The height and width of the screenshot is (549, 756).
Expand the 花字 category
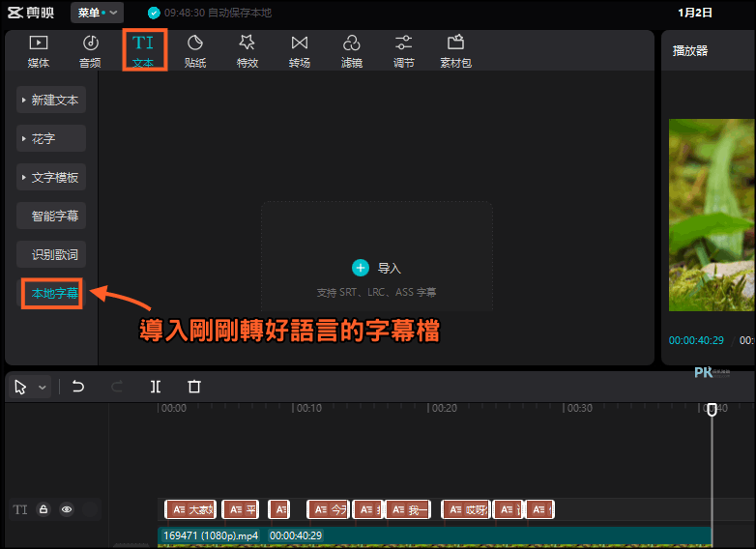point(51,139)
